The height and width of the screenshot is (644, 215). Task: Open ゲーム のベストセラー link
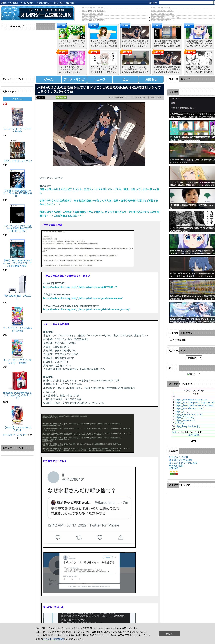click(15, 435)
